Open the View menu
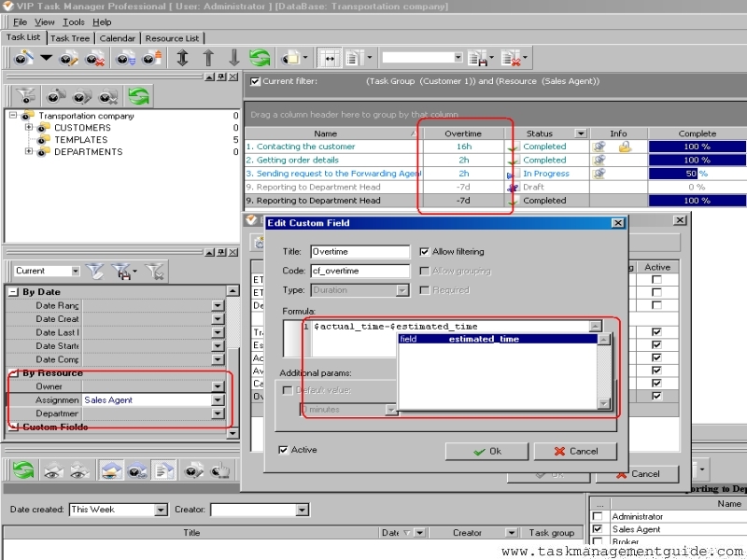The height and width of the screenshot is (560, 747). pos(44,21)
